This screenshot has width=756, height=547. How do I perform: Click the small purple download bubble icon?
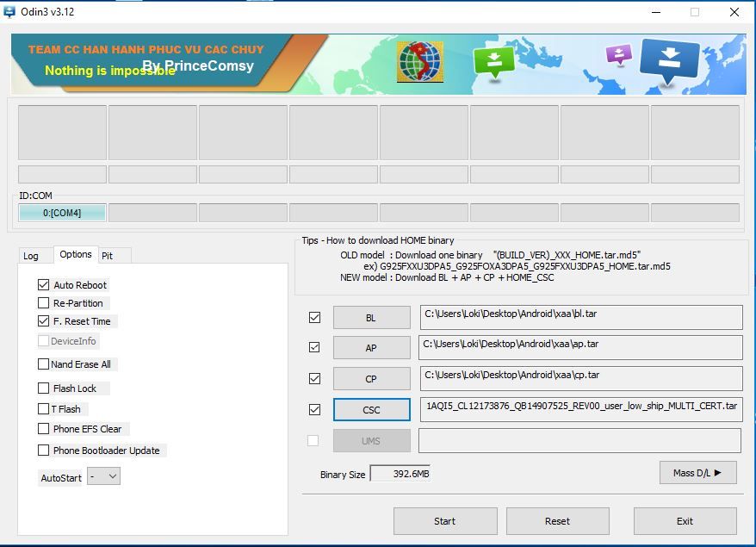tap(618, 54)
